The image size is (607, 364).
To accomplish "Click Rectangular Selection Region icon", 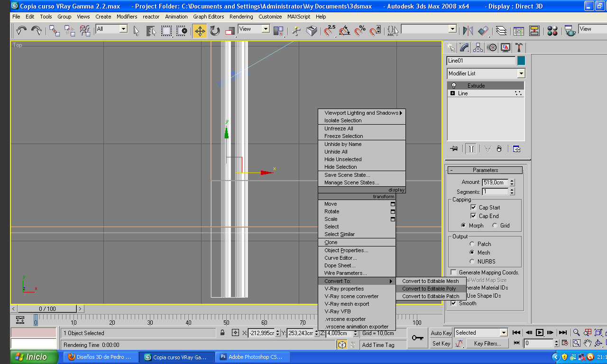I will pos(166,31).
